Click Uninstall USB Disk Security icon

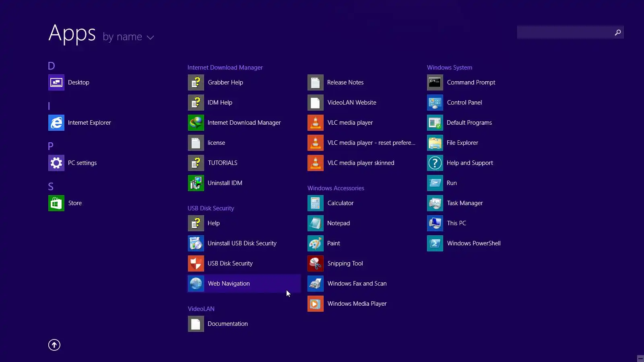(196, 243)
